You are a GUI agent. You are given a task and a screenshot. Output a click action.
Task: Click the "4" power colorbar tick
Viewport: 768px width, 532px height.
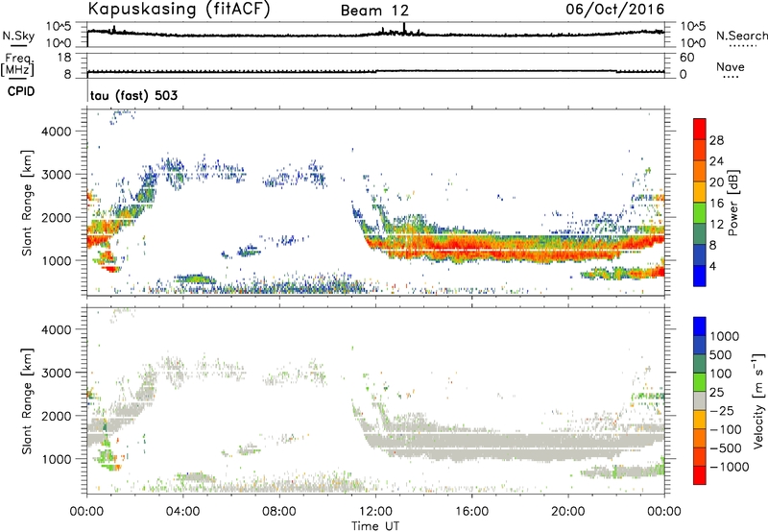coord(712,266)
